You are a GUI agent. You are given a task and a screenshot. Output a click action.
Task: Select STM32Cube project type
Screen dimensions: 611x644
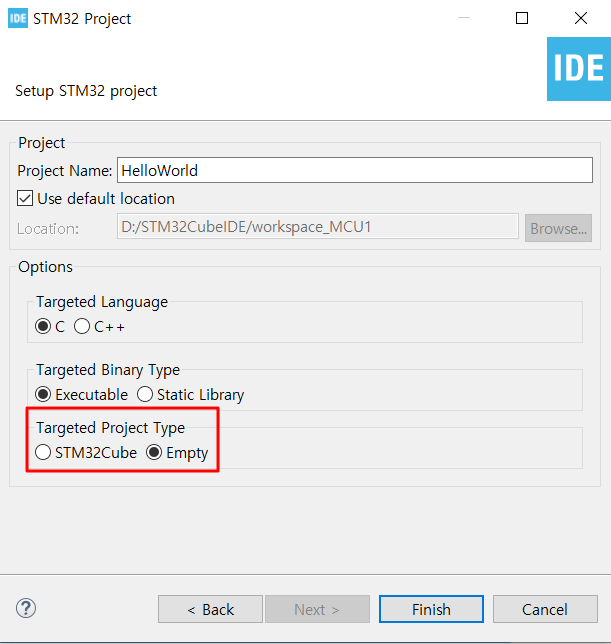(43, 453)
